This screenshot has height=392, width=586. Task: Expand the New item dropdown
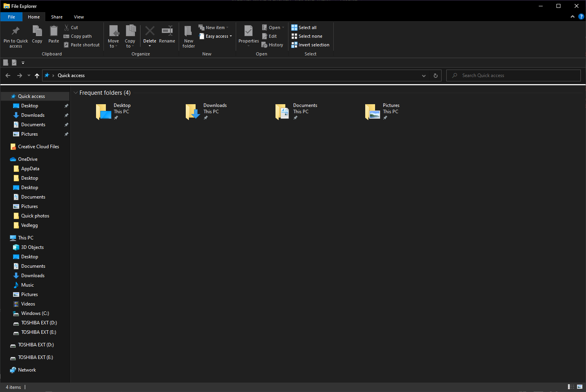click(x=213, y=28)
